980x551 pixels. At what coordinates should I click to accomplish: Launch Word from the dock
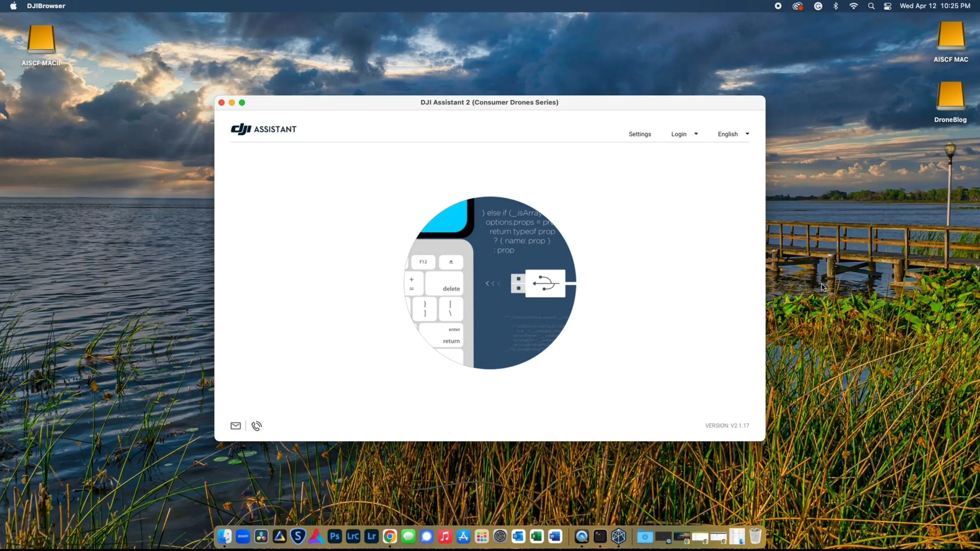pyautogui.click(x=555, y=536)
